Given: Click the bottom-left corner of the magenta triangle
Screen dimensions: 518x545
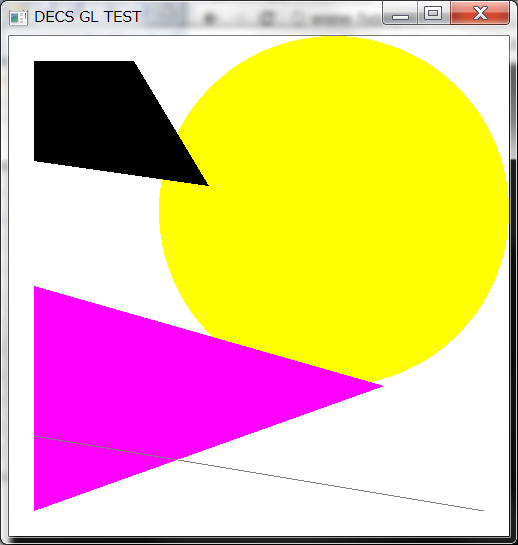Looking at the screenshot, I should click(35, 509).
